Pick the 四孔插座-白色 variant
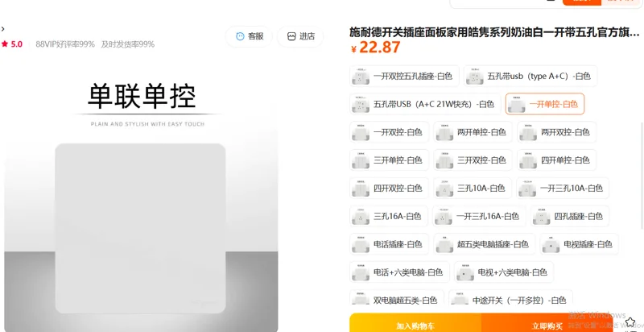The height and width of the screenshot is (332, 644). pos(570,216)
